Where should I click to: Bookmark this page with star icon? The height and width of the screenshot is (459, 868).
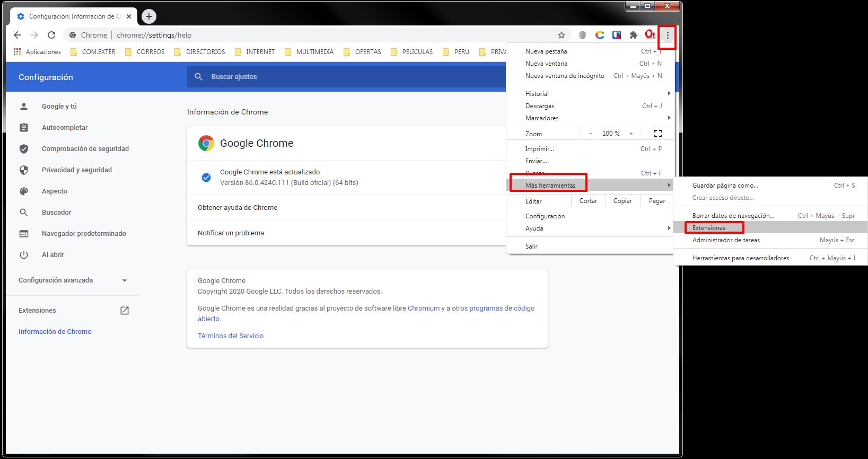tap(562, 35)
